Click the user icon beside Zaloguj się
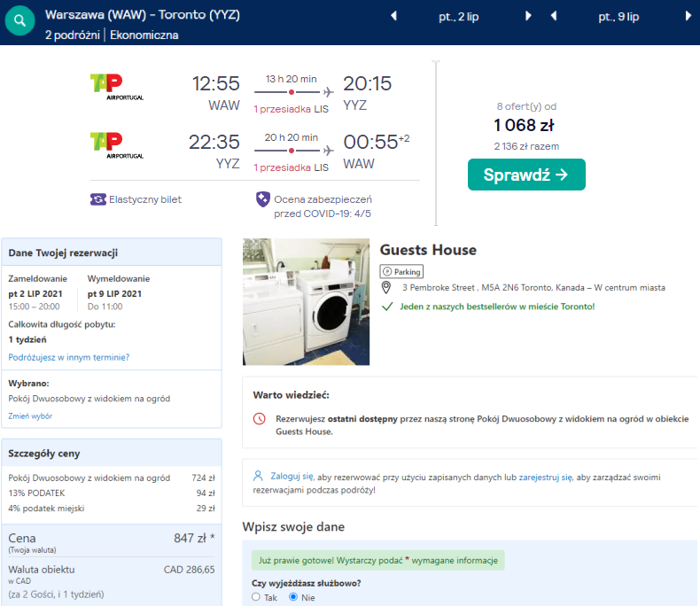 click(x=258, y=476)
